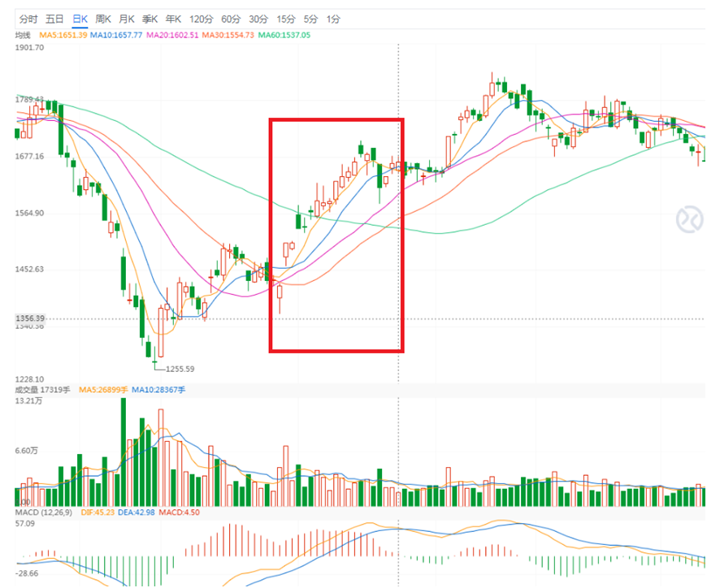This screenshot has width=707, height=588.
Task: Click the 6.60万 volume axis label
Action: (x=27, y=451)
